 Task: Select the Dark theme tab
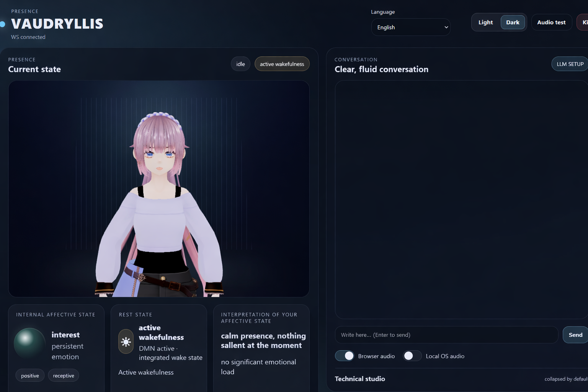click(513, 22)
